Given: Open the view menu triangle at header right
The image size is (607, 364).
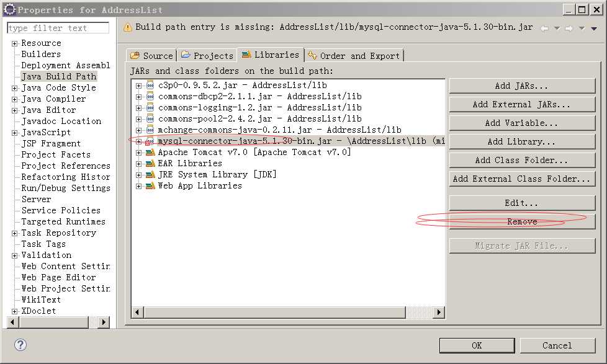Looking at the screenshot, I should [x=594, y=29].
